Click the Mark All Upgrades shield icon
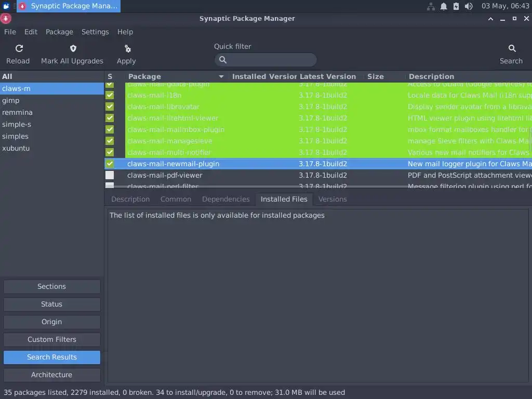The height and width of the screenshot is (399, 532). [73, 48]
